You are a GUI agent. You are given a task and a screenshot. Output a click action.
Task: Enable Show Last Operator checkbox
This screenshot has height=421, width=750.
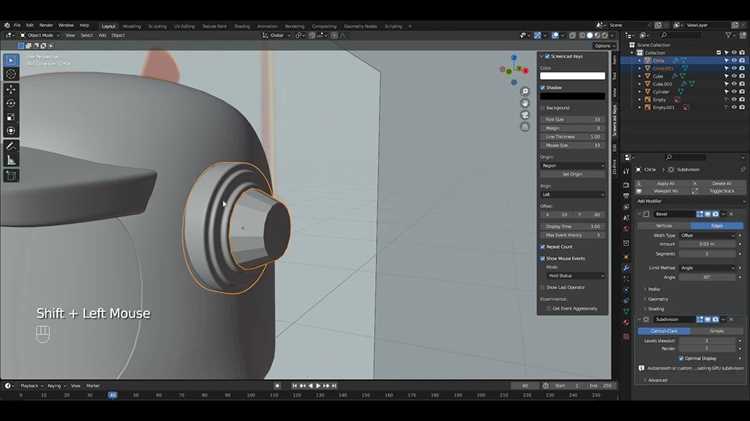[542, 288]
